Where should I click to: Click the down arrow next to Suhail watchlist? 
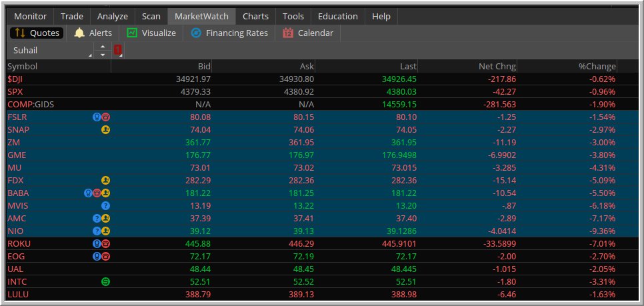point(103,55)
